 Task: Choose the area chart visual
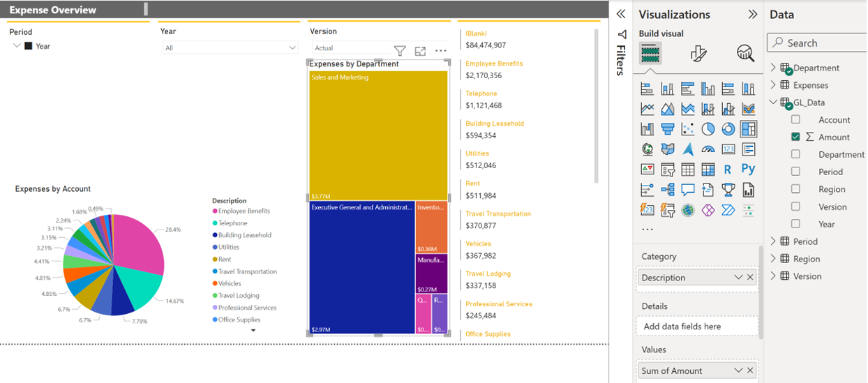pyautogui.click(x=667, y=109)
